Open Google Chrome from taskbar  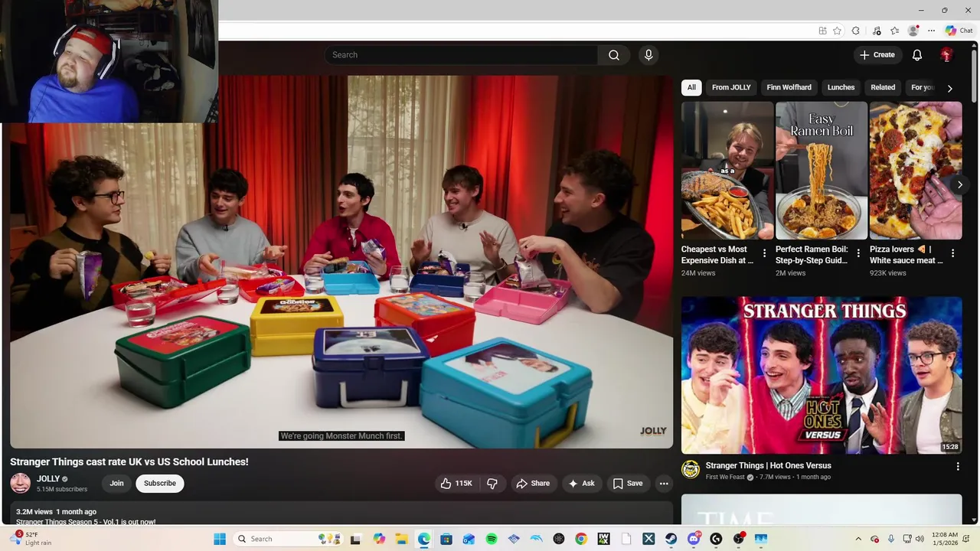coord(581,539)
